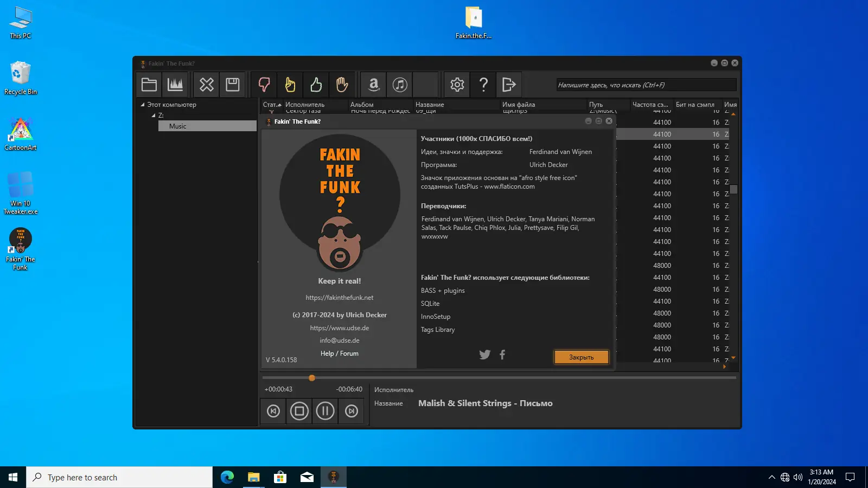Click the orange playback position slider handle
The width and height of the screenshot is (868, 488).
(x=312, y=378)
